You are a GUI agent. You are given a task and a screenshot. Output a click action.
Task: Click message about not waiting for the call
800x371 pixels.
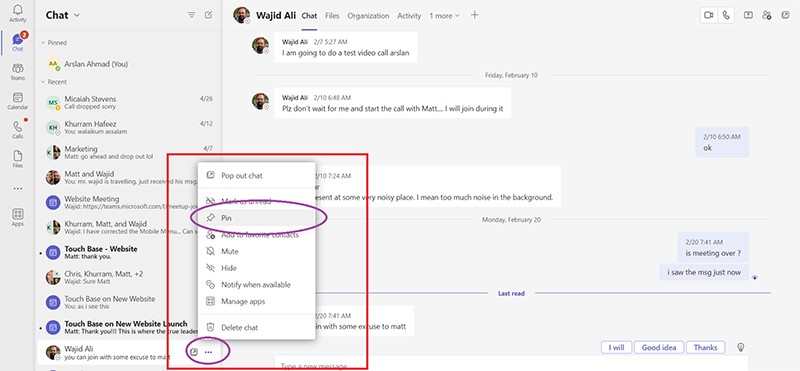(392, 103)
